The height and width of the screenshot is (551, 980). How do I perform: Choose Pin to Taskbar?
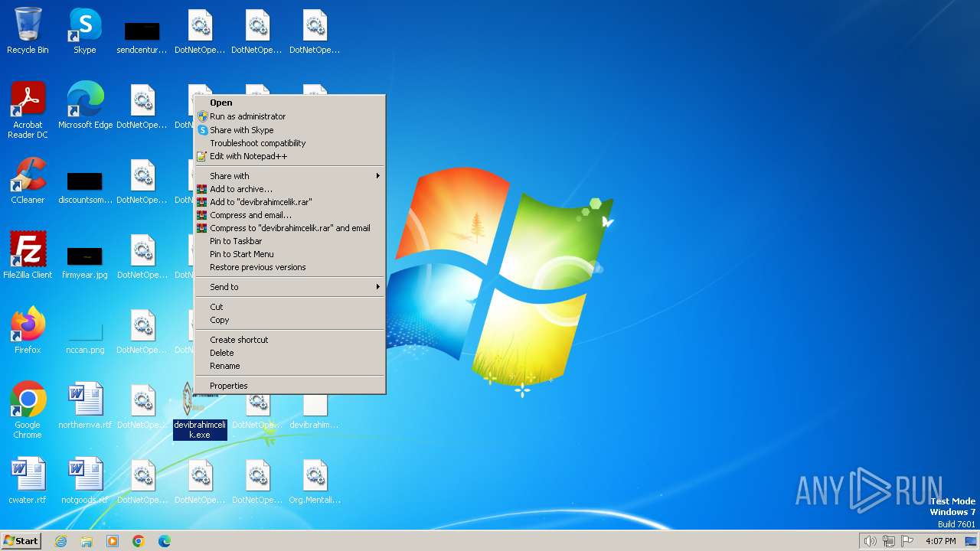tap(289, 241)
